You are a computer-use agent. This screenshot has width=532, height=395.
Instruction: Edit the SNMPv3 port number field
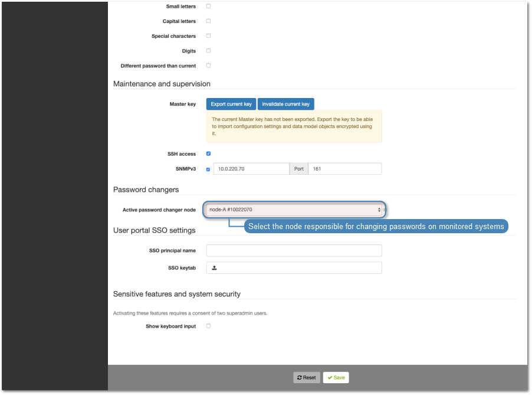pos(345,168)
